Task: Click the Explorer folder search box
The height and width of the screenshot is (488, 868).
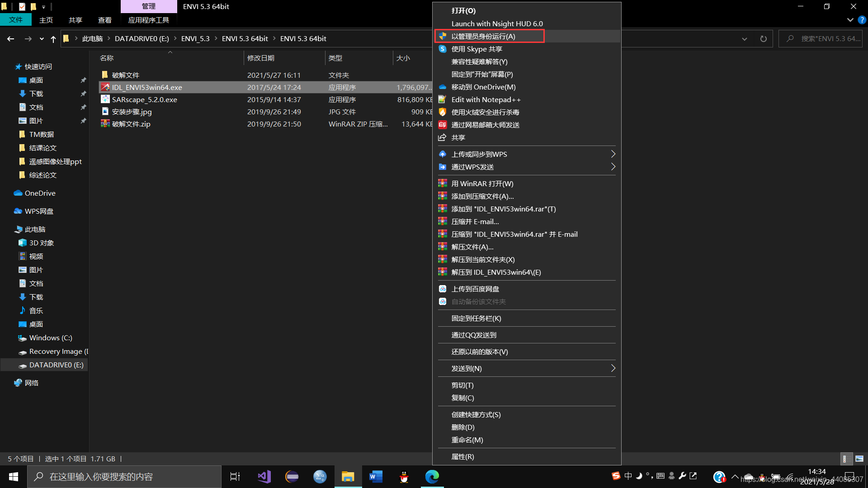Action: click(x=821, y=39)
